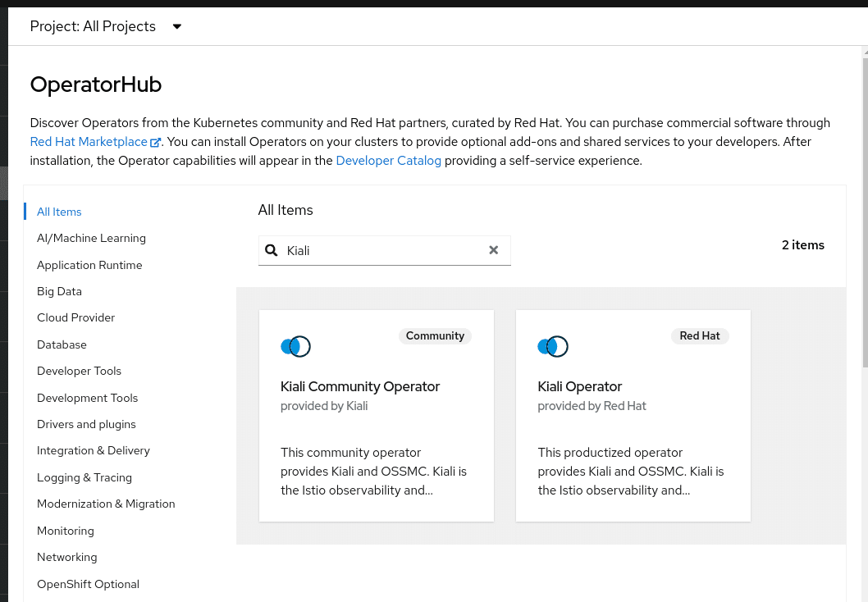
Task: Click the Kiali Community Operator logo icon
Action: (295, 346)
